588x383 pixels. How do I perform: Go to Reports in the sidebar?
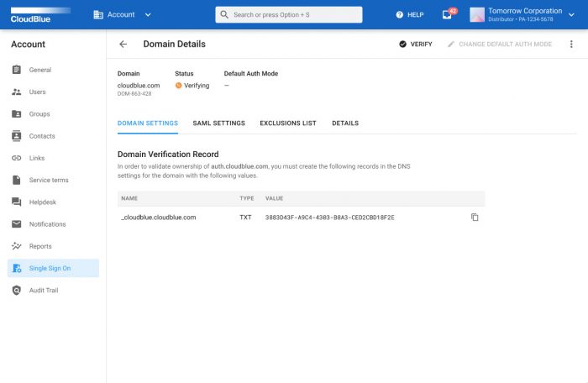pyautogui.click(x=40, y=246)
